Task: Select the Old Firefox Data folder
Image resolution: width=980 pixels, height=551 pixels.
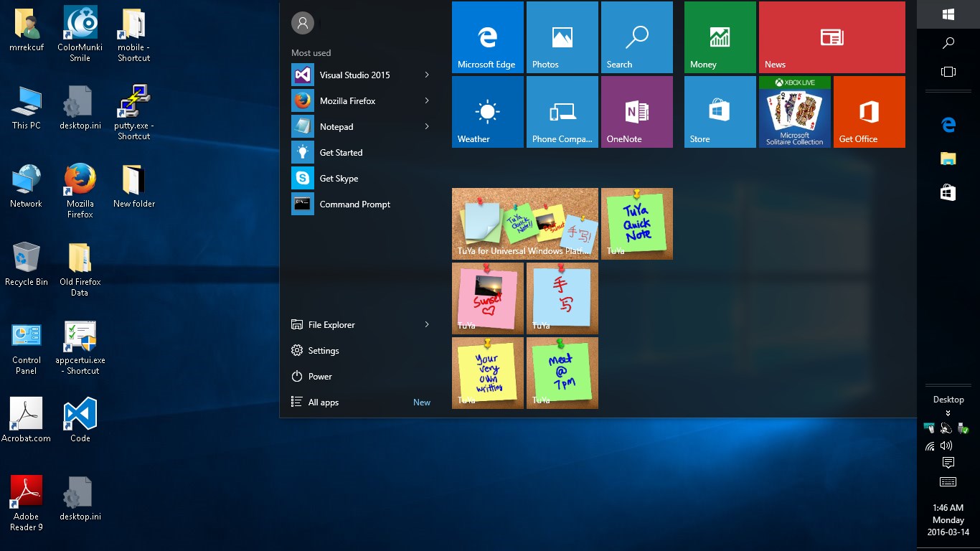Action: [80, 269]
